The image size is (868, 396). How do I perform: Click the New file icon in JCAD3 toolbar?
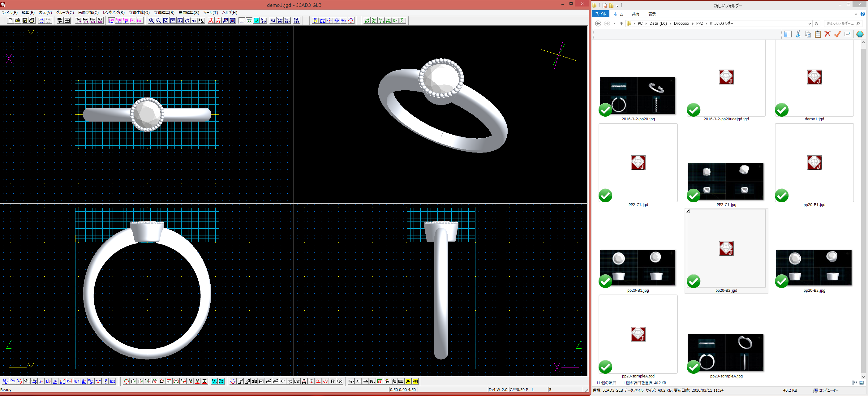click(11, 20)
